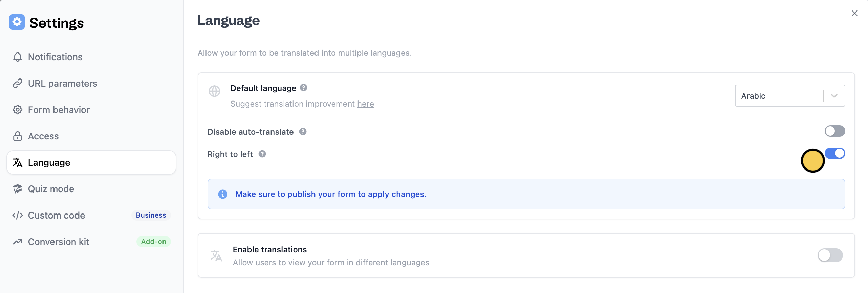The height and width of the screenshot is (293, 868).
Task: Turn off the Right to left switch
Action: [x=835, y=153]
